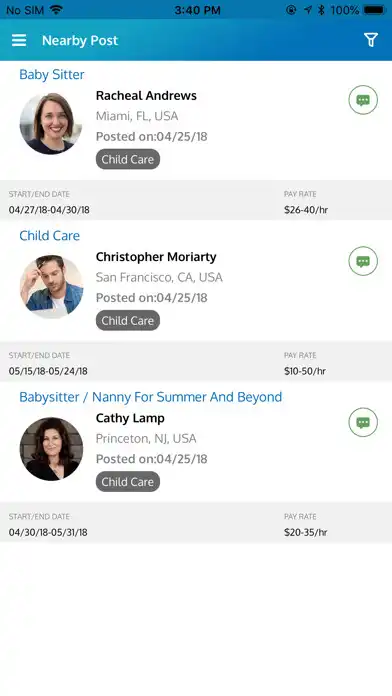This screenshot has width=392, height=696.
Task: Open Babysitter / Nanny For Summer post
Action: point(150,396)
